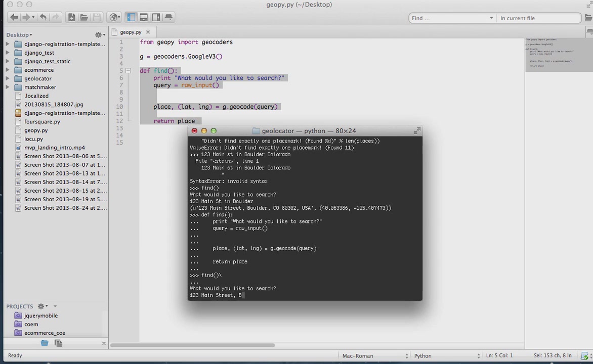This screenshot has height=364, width=593.
Task: Switch to the geopy.py editor tab
Action: tap(131, 32)
